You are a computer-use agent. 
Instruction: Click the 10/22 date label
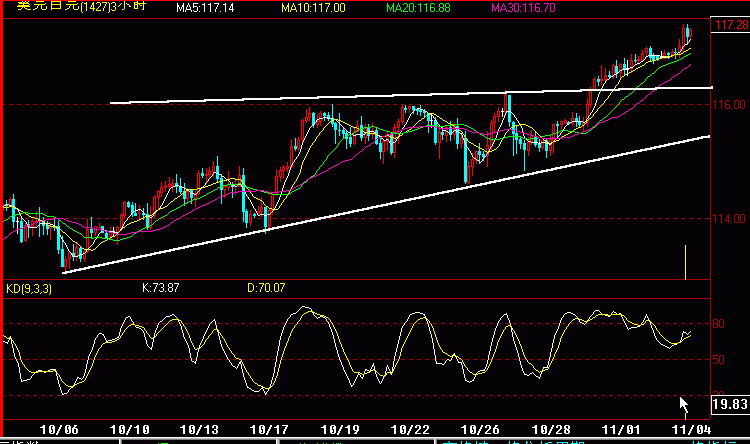[410, 429]
